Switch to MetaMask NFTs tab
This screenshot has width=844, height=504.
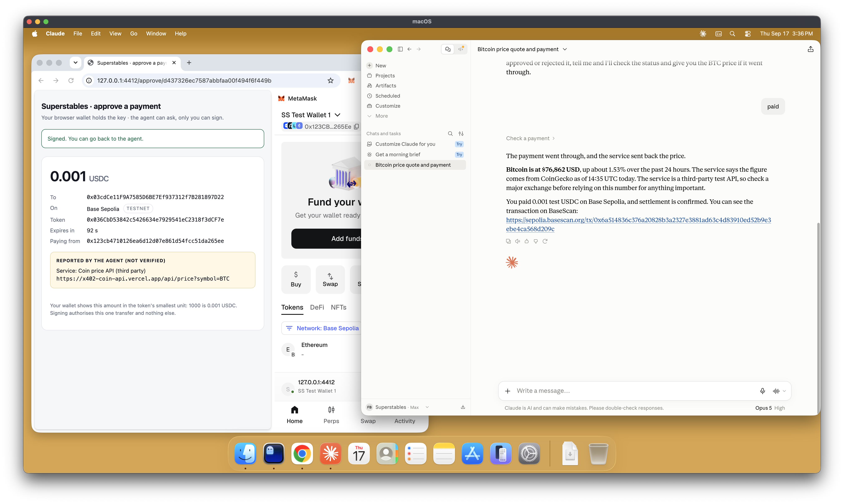point(339,307)
